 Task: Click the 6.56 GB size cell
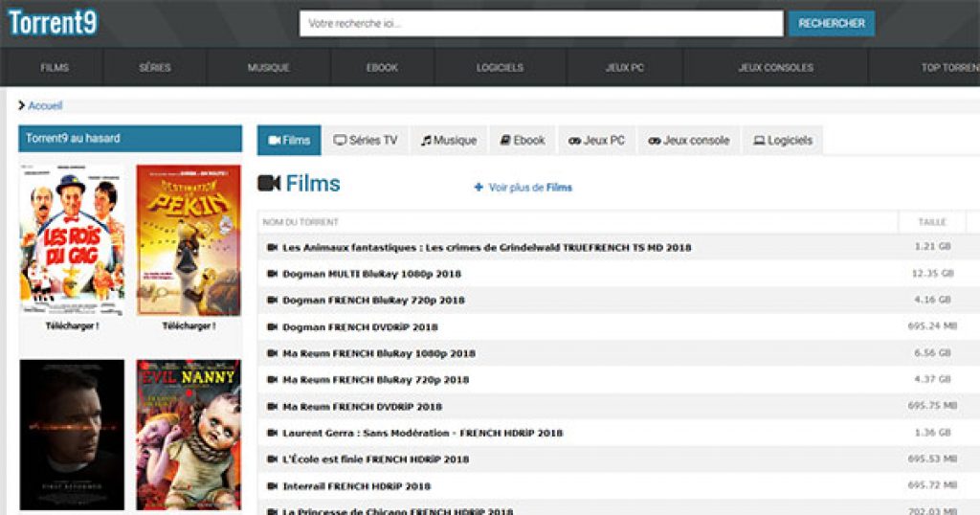click(x=932, y=352)
